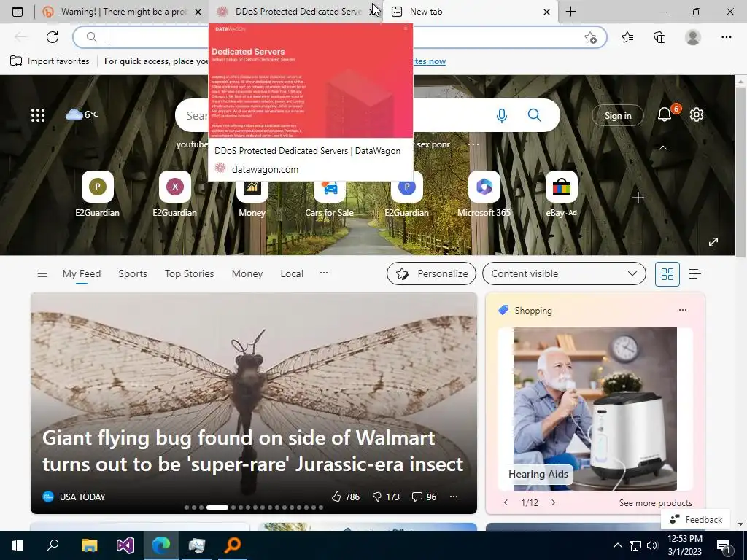The height and width of the screenshot is (560, 747).
Task: Add a new quick link site
Action: (x=638, y=198)
